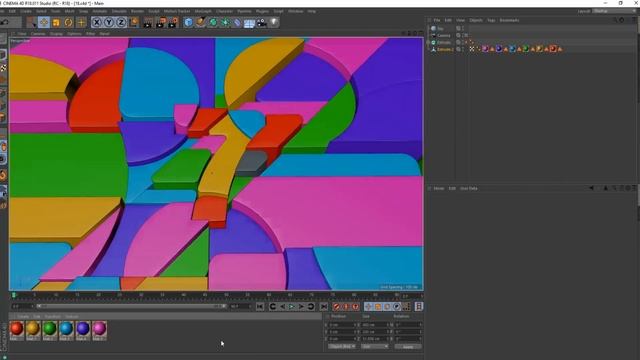
Task: Select the red material swatch
Action: pos(17,330)
